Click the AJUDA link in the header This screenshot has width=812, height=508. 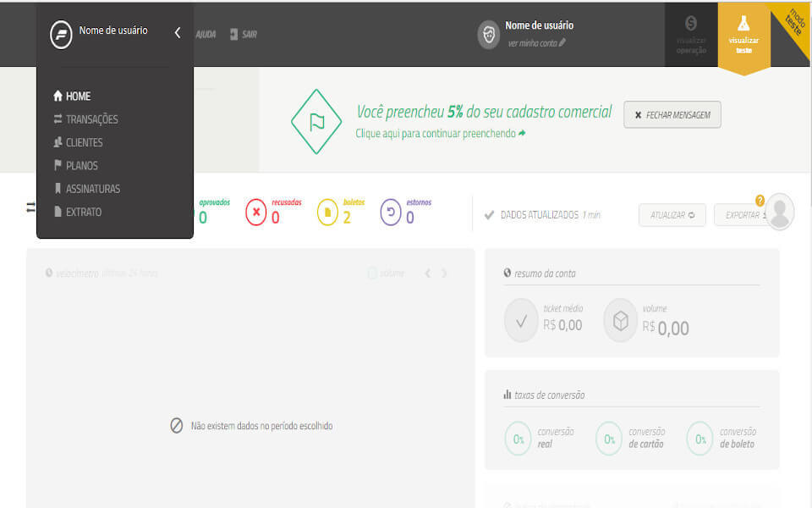pyautogui.click(x=206, y=34)
